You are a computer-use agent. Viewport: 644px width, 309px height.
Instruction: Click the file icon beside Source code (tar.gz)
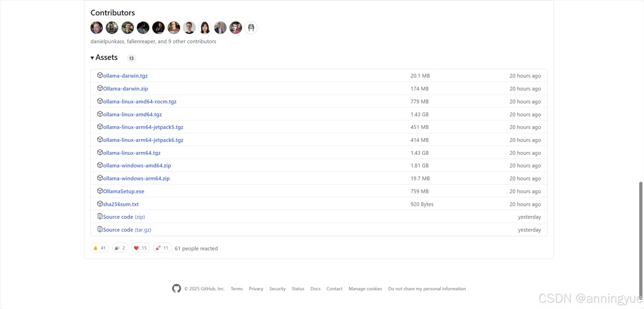point(100,229)
